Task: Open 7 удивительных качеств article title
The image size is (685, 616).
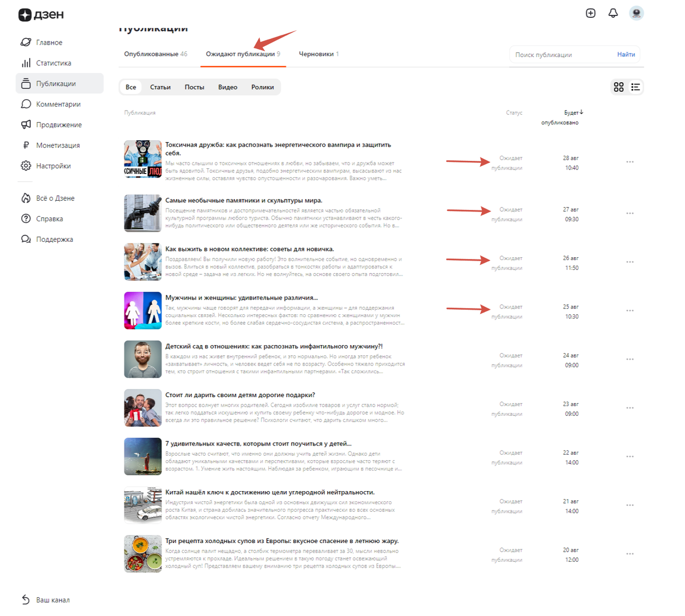Action: 259,443
